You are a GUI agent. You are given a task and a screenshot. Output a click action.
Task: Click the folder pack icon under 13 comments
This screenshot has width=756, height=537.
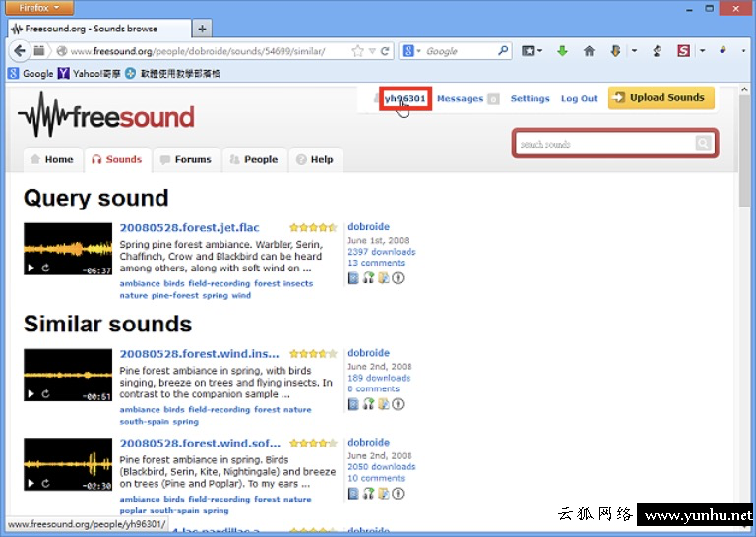click(x=383, y=278)
